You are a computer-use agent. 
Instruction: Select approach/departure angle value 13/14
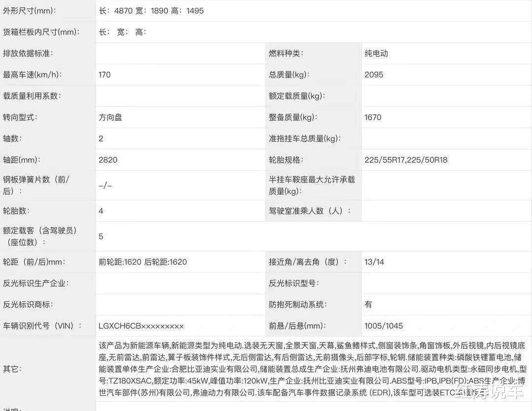tap(374, 262)
